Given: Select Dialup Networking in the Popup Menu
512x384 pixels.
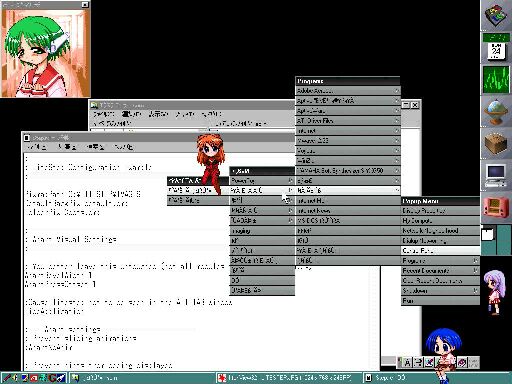Looking at the screenshot, I should click(440, 240).
